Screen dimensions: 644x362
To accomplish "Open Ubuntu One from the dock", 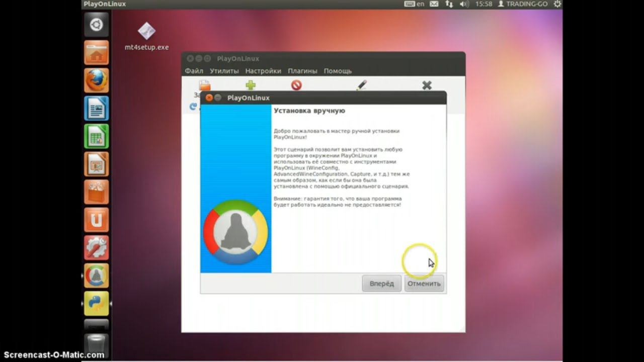I will [x=96, y=220].
